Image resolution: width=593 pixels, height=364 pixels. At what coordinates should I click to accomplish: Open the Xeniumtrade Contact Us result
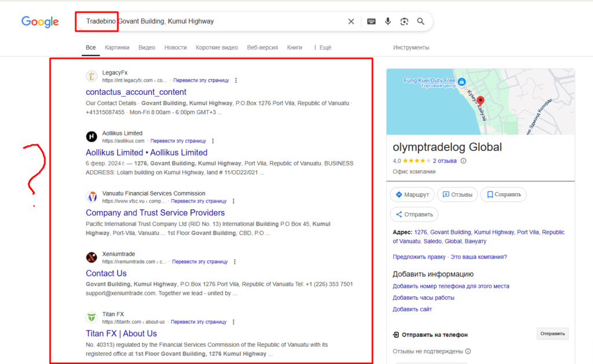[106, 273]
